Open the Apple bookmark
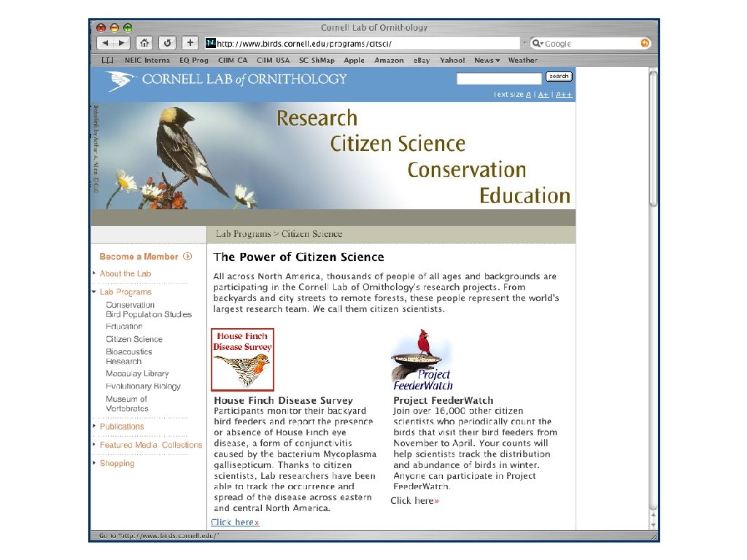The width and height of the screenshot is (747, 560). (354, 60)
